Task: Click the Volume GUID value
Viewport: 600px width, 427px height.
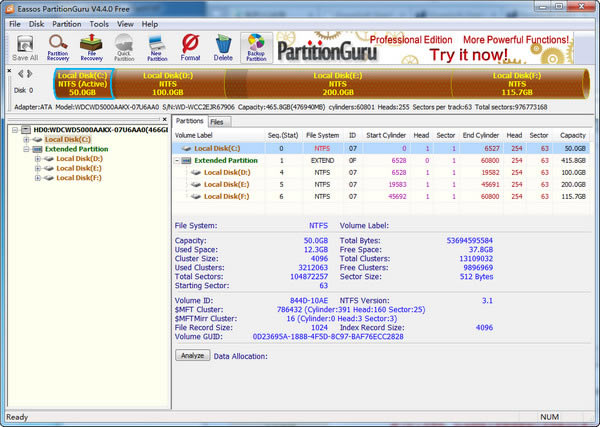Action: (328, 337)
